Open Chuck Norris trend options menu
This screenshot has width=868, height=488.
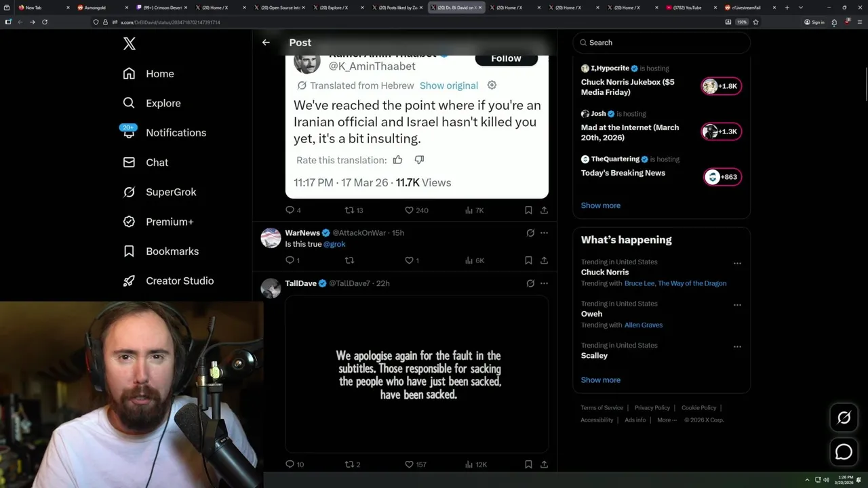point(737,263)
